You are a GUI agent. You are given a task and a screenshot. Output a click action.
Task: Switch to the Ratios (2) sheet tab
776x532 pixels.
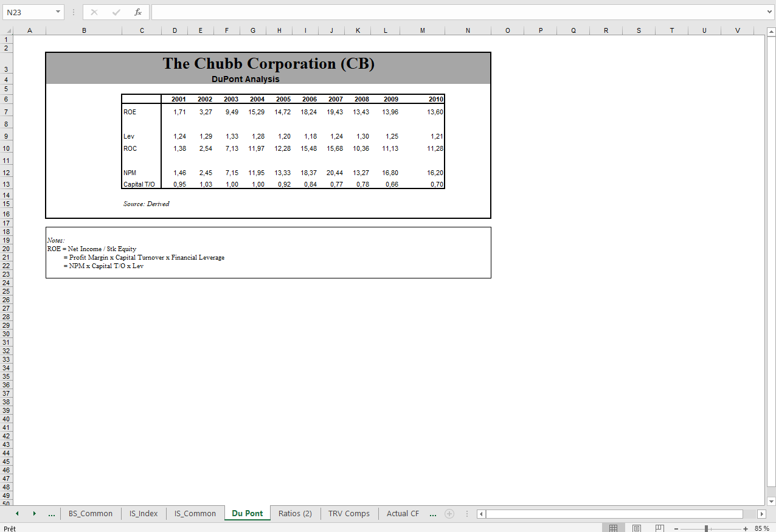(x=295, y=514)
